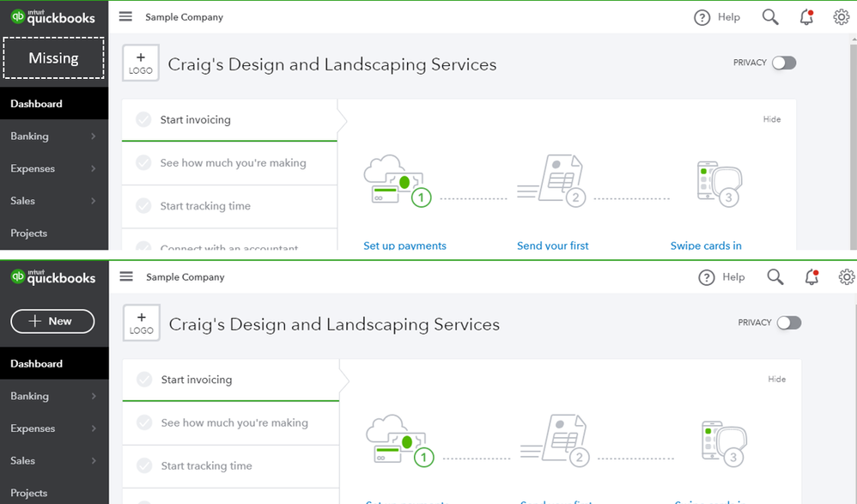
Task: Click Help question mark icon in lower screenshot
Action: pyautogui.click(x=706, y=277)
